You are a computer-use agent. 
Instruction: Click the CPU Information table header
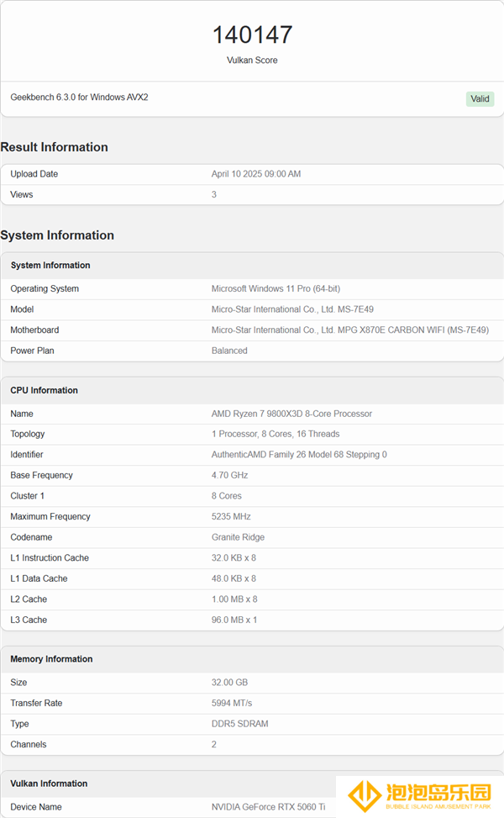44,390
